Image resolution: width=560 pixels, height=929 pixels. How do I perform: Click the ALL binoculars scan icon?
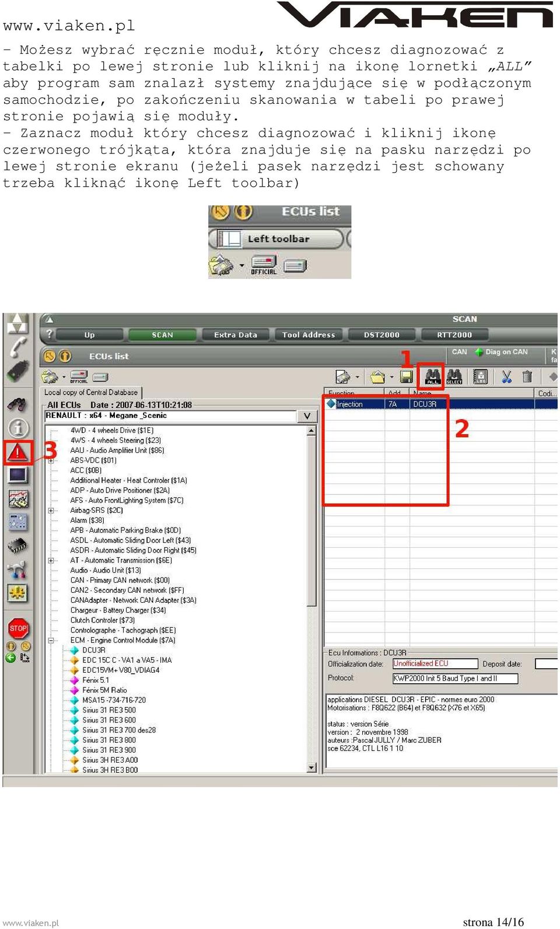tap(432, 377)
